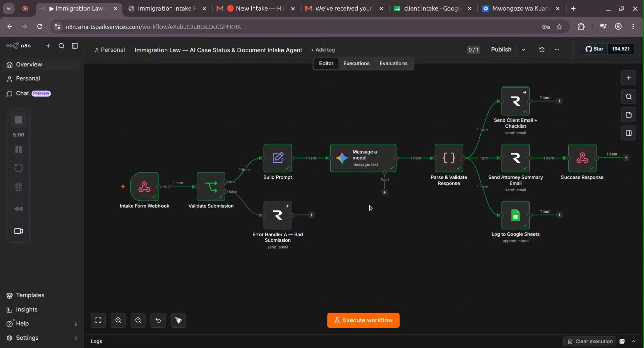This screenshot has height=348, width=644.
Task: Zoom in on the canvas
Action: [118, 320]
